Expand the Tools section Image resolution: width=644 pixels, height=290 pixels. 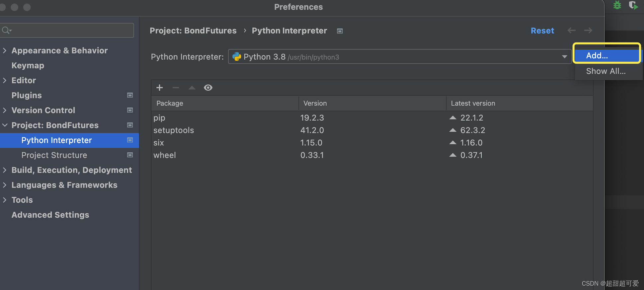point(5,200)
